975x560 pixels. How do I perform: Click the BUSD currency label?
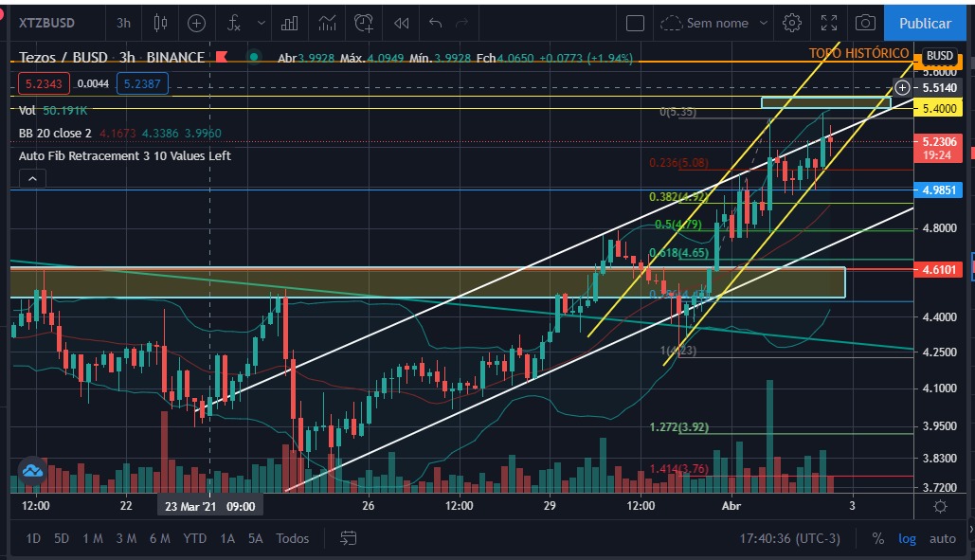point(939,55)
